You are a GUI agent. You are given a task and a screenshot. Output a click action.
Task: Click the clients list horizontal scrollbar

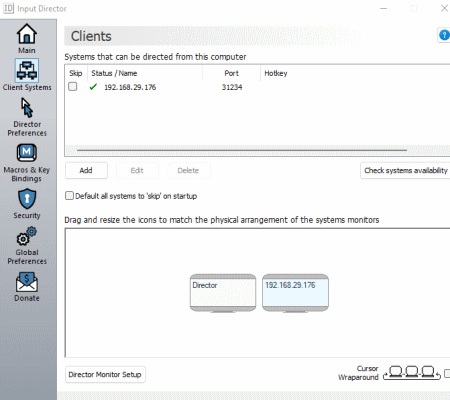(242, 150)
